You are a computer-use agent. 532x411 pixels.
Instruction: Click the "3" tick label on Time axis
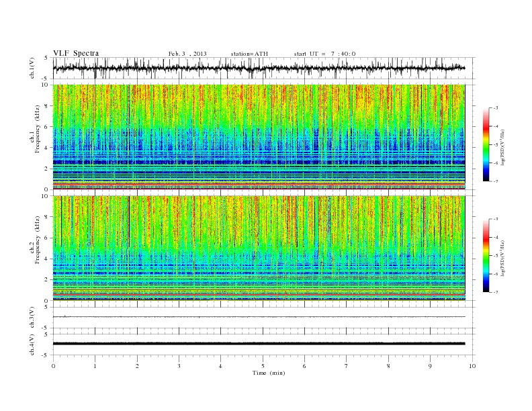(179, 366)
